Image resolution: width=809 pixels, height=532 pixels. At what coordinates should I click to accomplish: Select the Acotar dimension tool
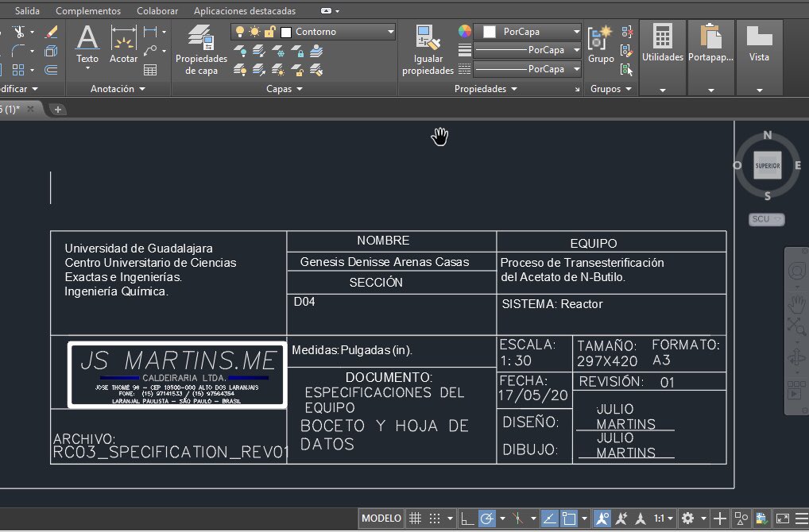tap(123, 45)
